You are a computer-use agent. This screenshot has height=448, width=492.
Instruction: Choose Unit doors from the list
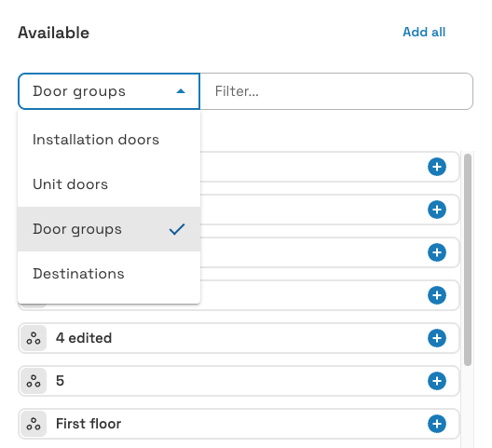coord(109,184)
